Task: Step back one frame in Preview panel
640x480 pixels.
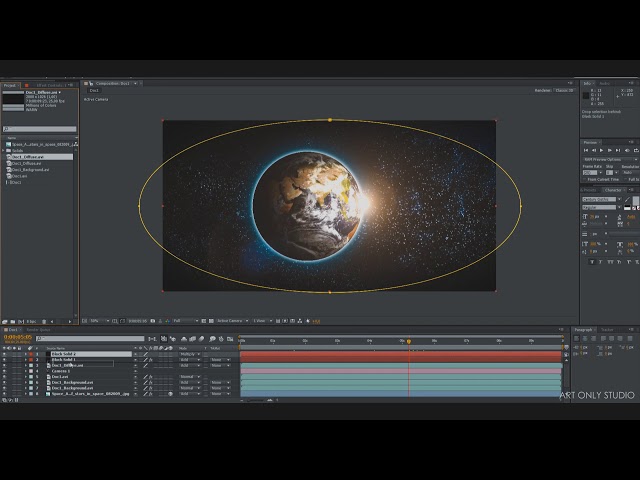Action: click(593, 151)
